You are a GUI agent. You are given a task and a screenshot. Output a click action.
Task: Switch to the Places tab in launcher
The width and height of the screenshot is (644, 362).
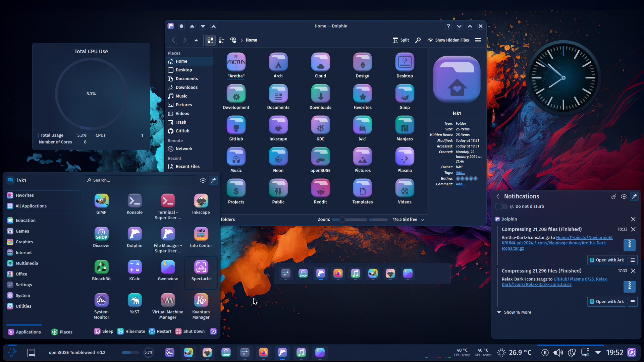[62, 332]
